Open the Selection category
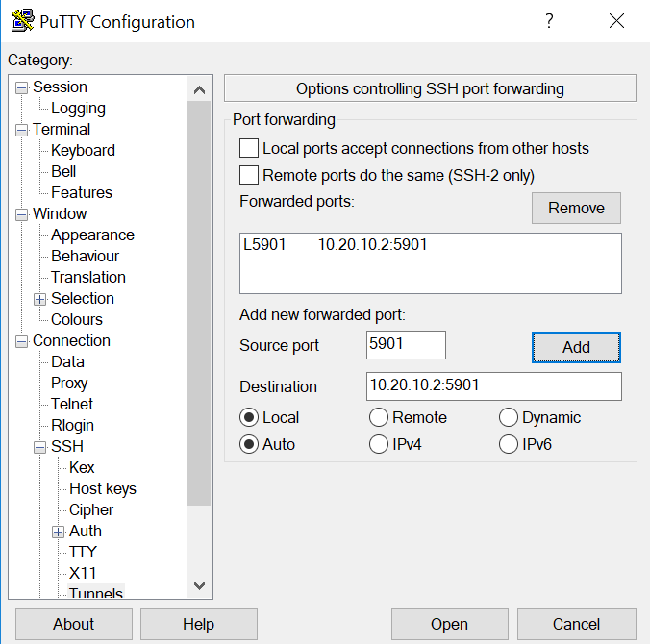The image size is (650, 644). (x=83, y=298)
